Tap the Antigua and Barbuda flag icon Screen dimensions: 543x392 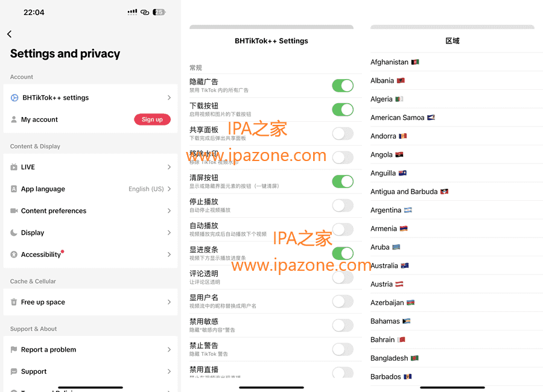click(444, 192)
